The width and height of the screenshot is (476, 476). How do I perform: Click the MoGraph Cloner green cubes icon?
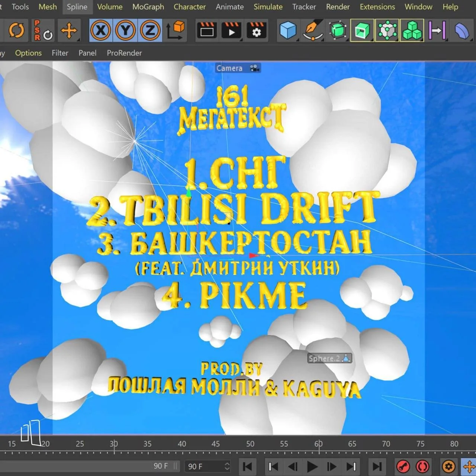click(412, 30)
